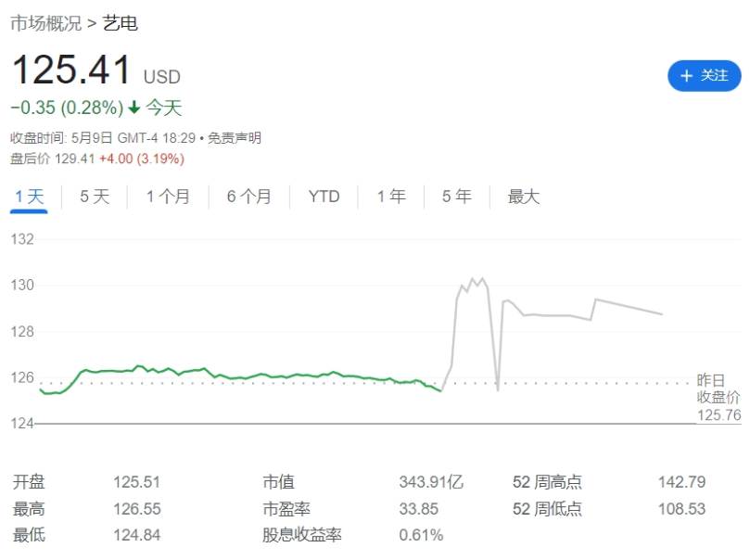Viewport: 750px width, 560px height.
Task: Click the 52-week high 142.79
Action: pyautogui.click(x=681, y=482)
